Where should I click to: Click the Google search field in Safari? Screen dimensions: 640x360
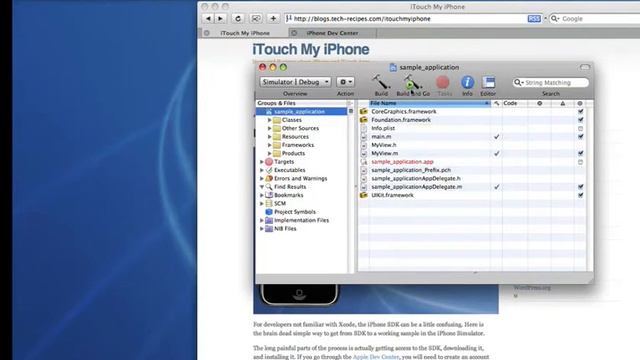pyautogui.click(x=594, y=19)
